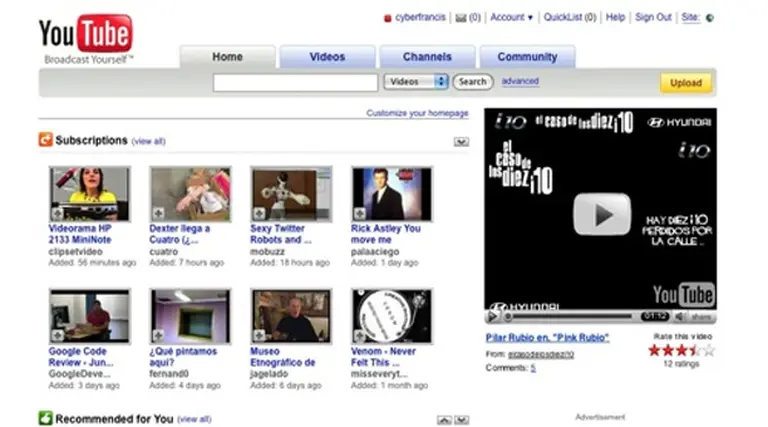This screenshot has width=768, height=427.
Task: Open ¿Qué pintamos aquí? title link
Action: [183, 356]
